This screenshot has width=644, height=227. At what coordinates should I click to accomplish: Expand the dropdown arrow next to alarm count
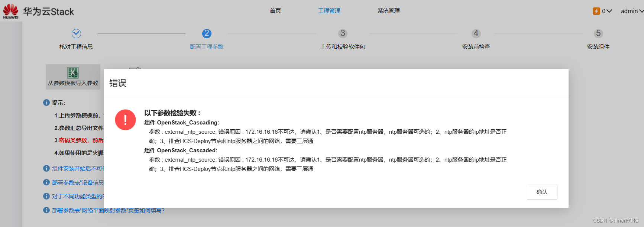[609, 11]
